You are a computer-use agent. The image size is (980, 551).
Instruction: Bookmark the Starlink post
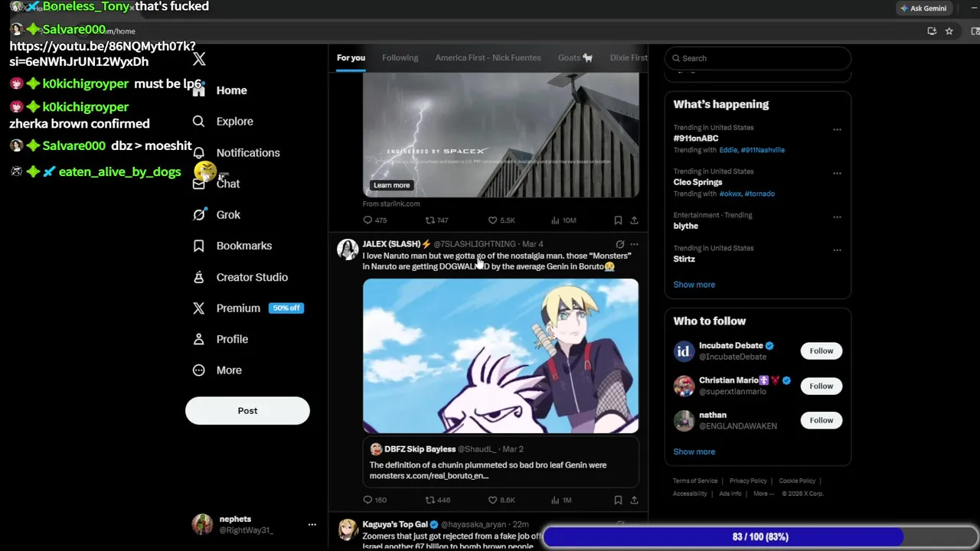(x=618, y=220)
